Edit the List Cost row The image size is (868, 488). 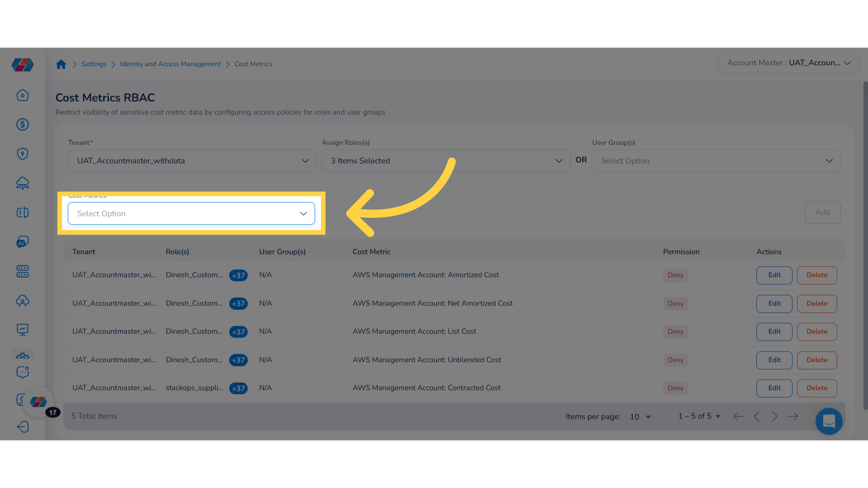(774, 332)
